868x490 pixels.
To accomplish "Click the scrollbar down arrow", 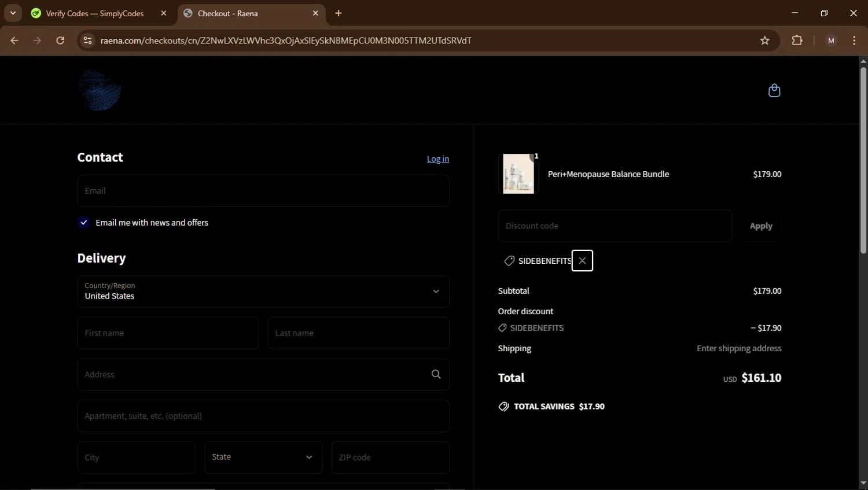I will click(x=863, y=484).
